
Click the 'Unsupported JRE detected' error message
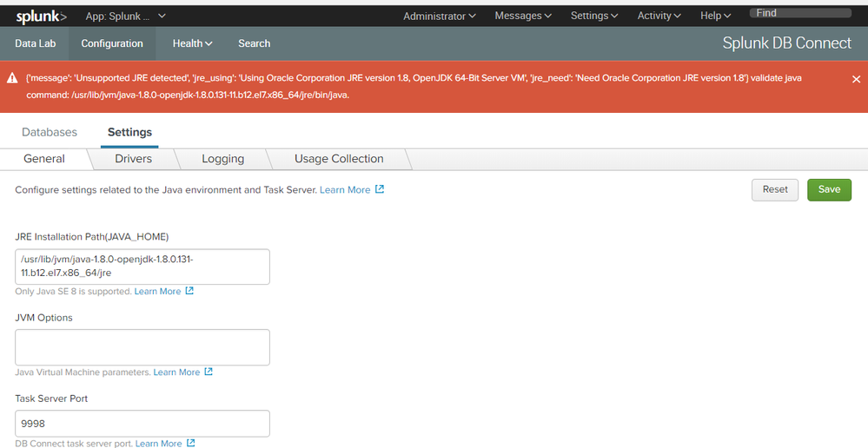pyautogui.click(x=414, y=86)
